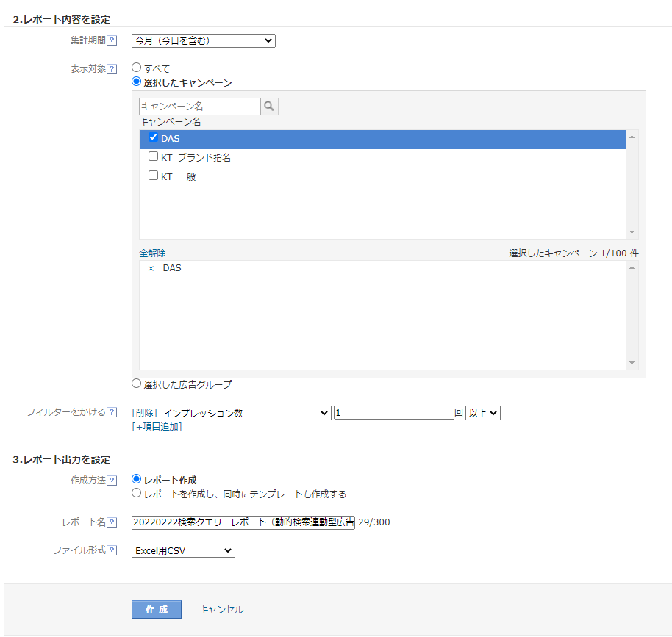Viewport: 672px width, 637px height.
Task: Uncheck the DAS campaign checkbox
Action: 154,137
